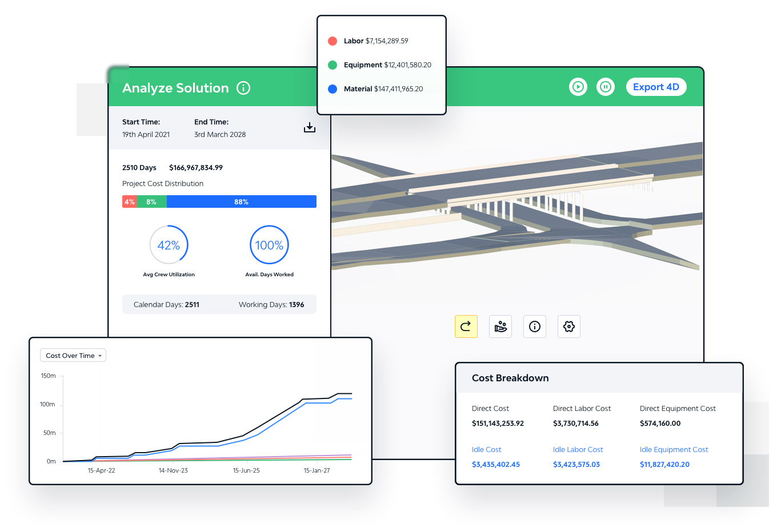
Task: Download the solution report icon
Action: point(309,127)
